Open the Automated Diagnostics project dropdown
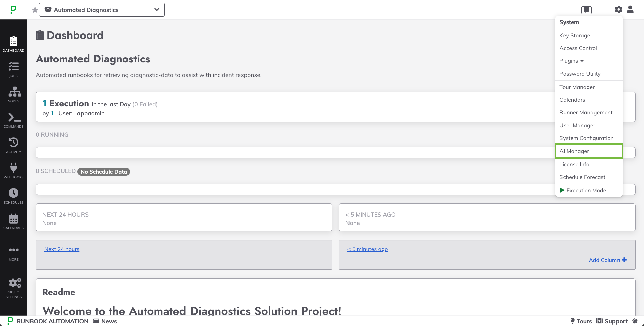The image size is (644, 326). tap(102, 10)
